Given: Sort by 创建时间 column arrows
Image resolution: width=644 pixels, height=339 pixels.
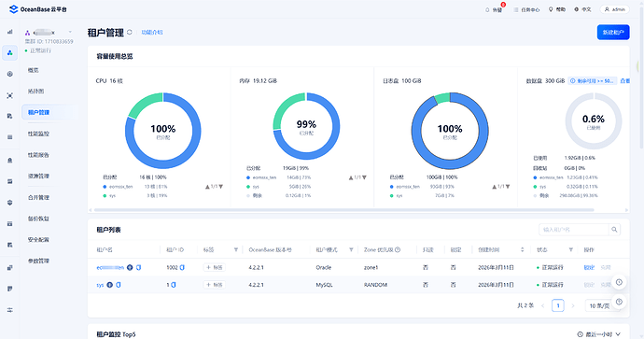Looking at the screenshot, I should [x=522, y=250].
